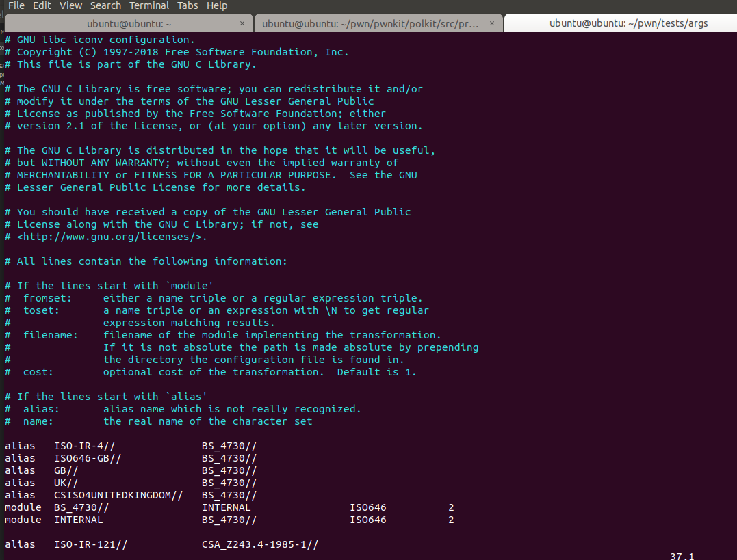Open the Tabs menu
The image size is (737, 560).
pyautogui.click(x=188, y=5)
